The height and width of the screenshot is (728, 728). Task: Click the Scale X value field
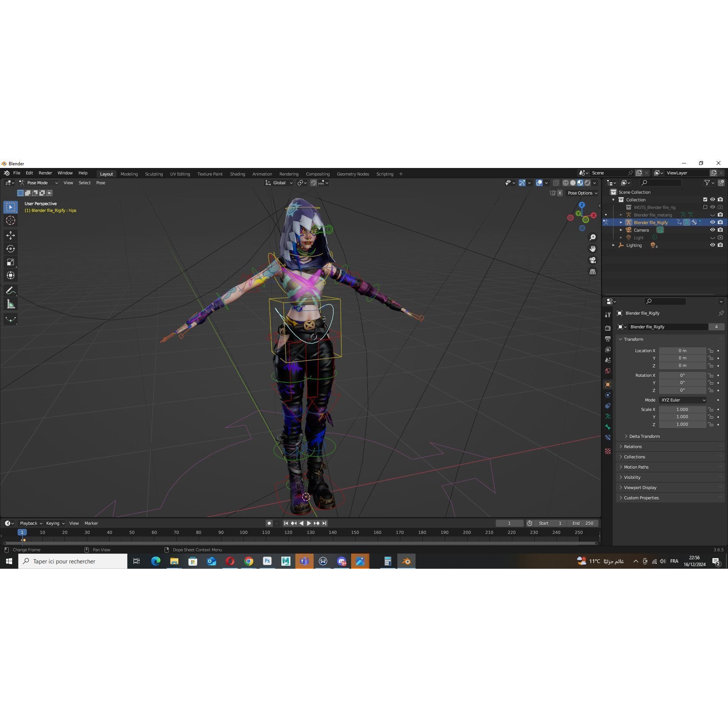tap(682, 409)
